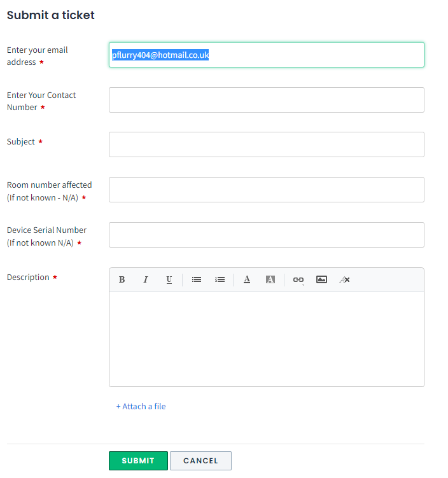
Task: Click the Description field label
Action: (28, 278)
